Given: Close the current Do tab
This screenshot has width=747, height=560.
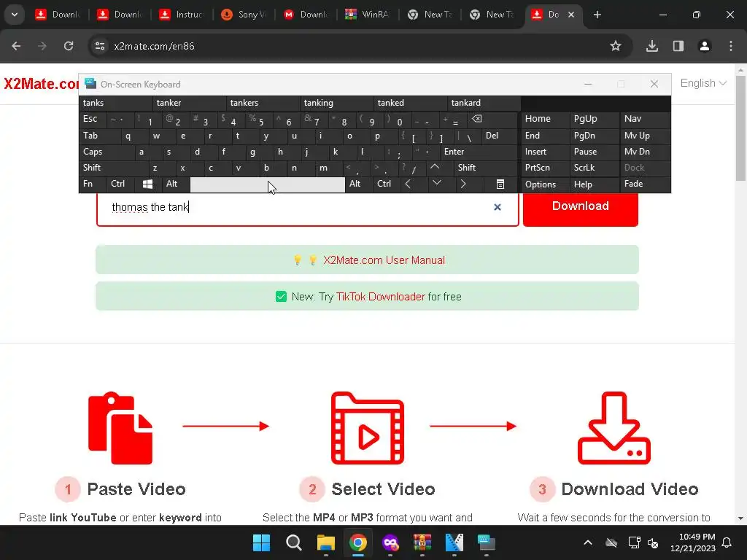Looking at the screenshot, I should [x=571, y=15].
